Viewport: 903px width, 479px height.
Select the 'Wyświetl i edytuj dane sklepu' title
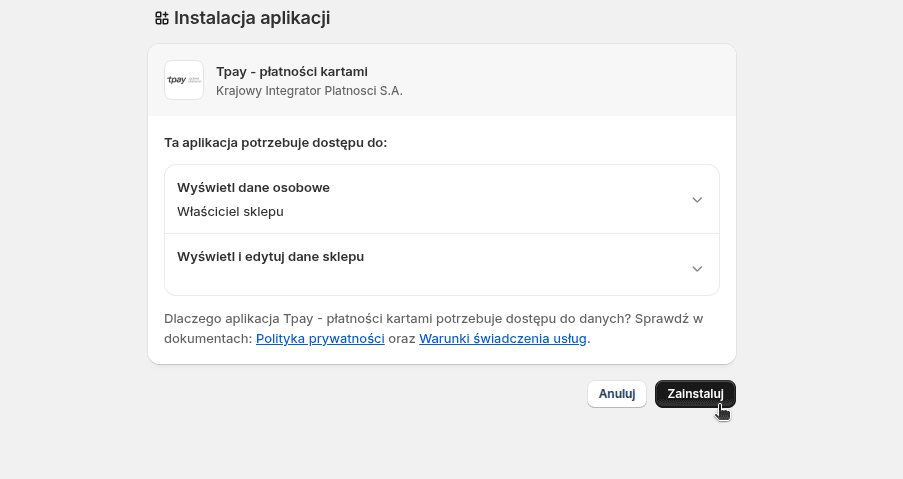click(x=271, y=257)
